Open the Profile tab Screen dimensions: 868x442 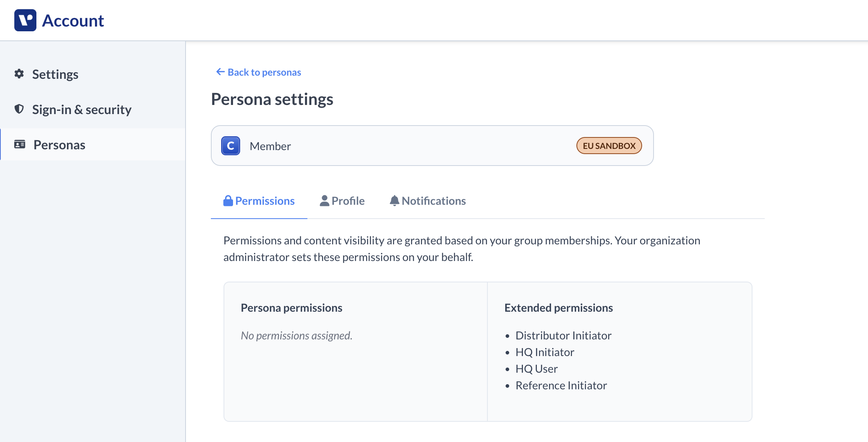coord(342,201)
